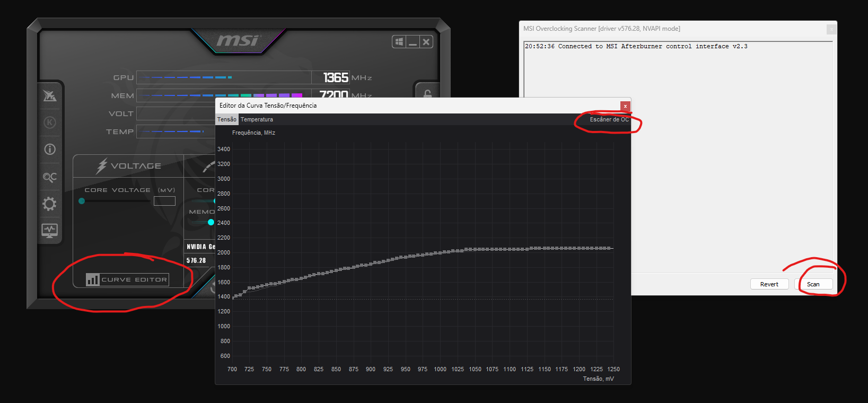Click the Scan button in OC Scanner window
Image resolution: width=868 pixels, height=403 pixels.
coord(813,284)
